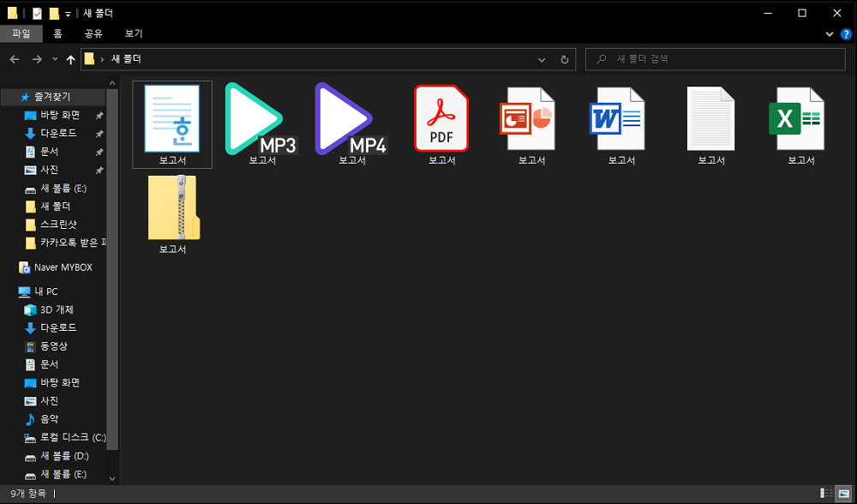Switch to large icons view in the status bar
Image resolution: width=857 pixels, height=504 pixels.
[x=844, y=493]
